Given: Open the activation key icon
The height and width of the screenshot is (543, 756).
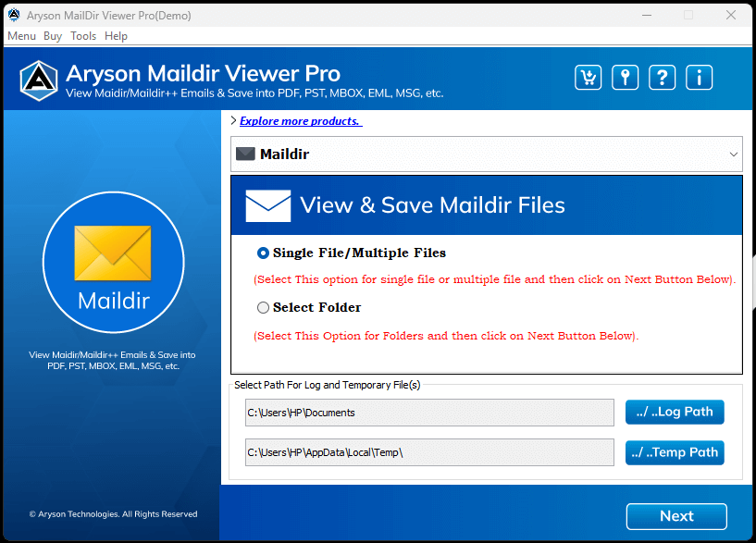Looking at the screenshot, I should tap(625, 77).
